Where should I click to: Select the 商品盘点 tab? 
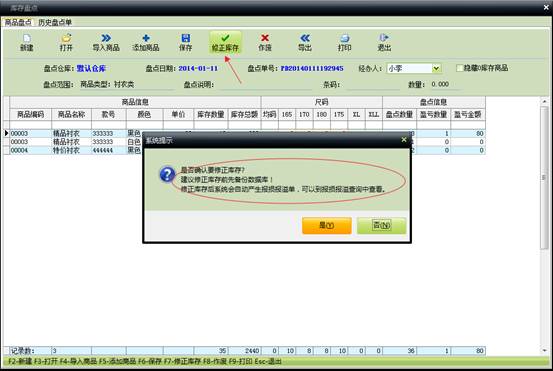(18, 23)
